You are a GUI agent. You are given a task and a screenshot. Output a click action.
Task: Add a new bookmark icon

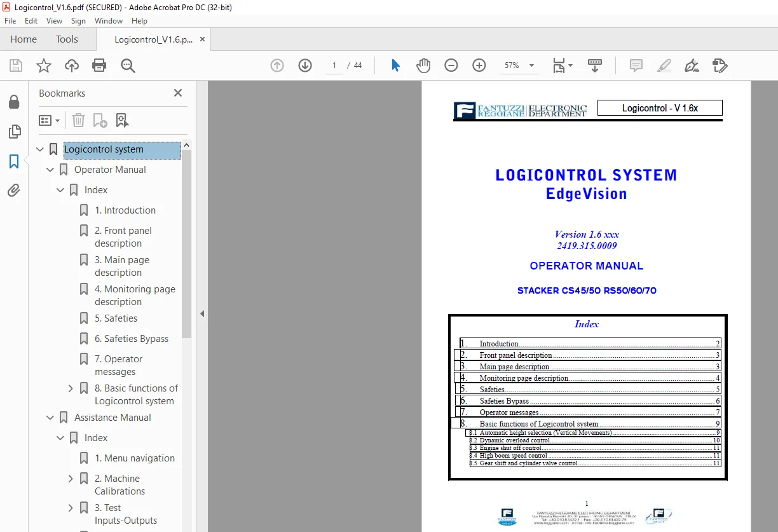pyautogui.click(x=100, y=120)
